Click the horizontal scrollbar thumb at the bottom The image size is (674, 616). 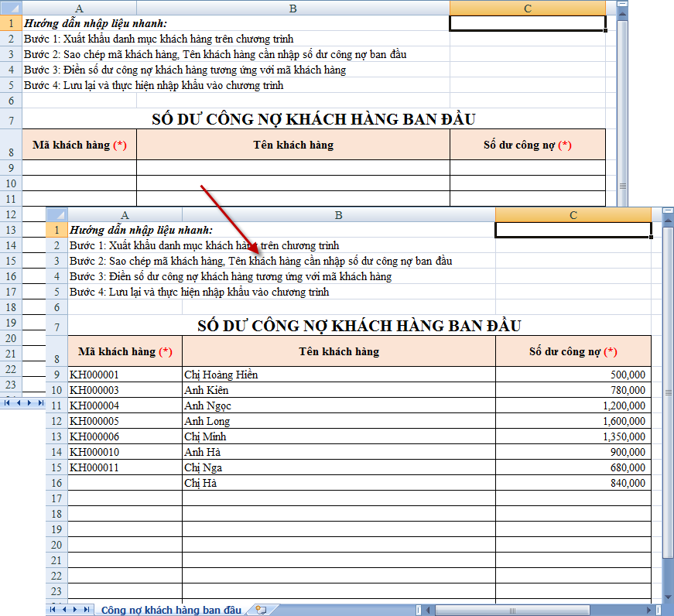[x=511, y=610]
